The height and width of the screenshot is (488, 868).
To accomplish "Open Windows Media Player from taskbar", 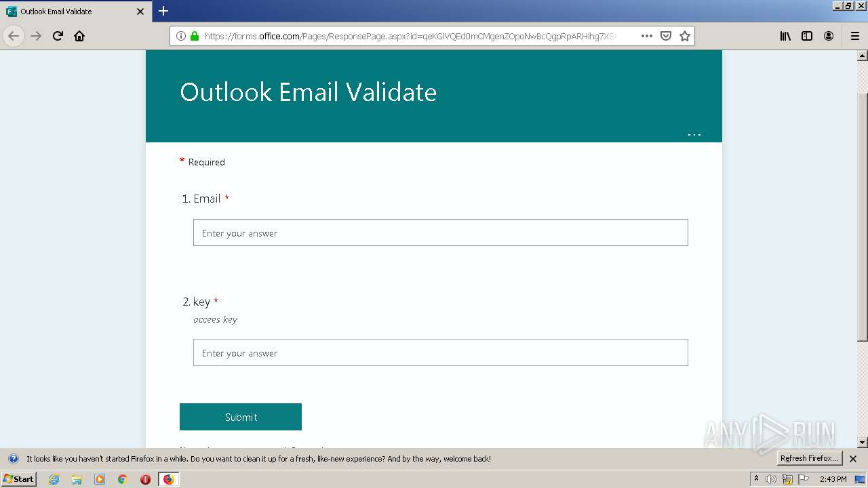I will [100, 479].
